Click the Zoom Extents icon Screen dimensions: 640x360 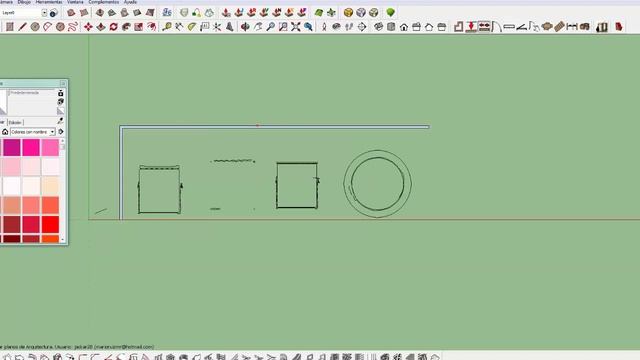pos(296,27)
